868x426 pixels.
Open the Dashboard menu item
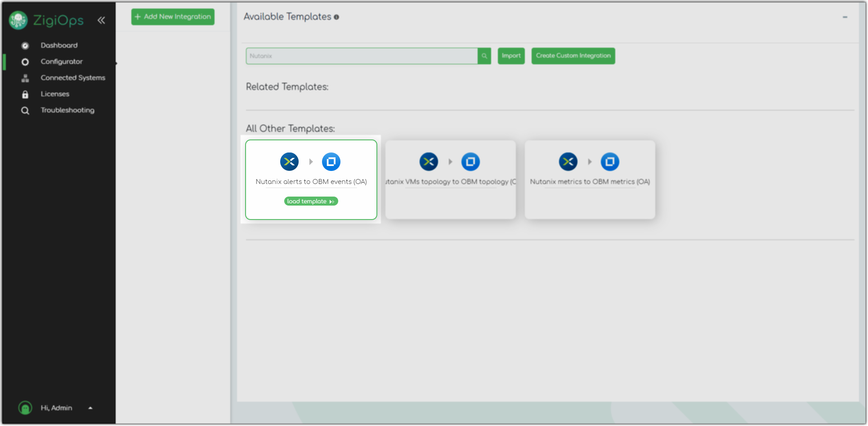click(59, 45)
